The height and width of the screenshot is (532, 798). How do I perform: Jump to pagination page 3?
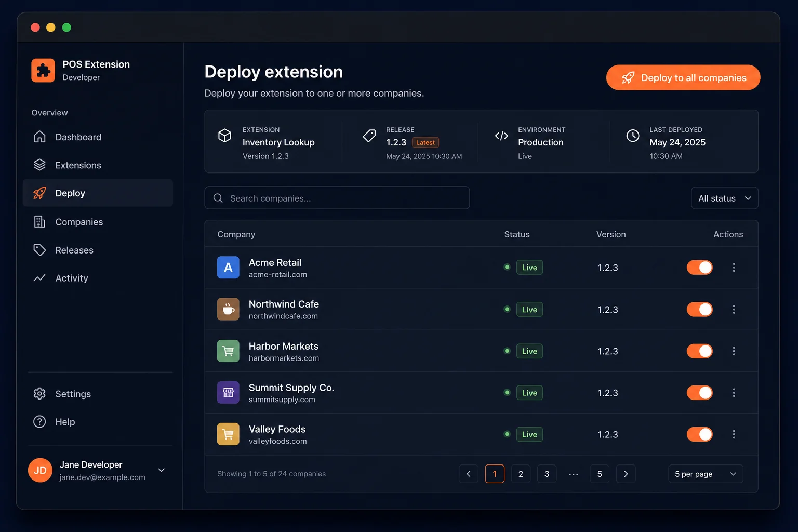[x=547, y=474]
